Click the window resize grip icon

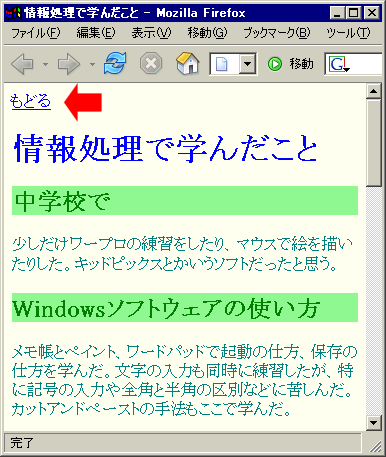pos(375,446)
